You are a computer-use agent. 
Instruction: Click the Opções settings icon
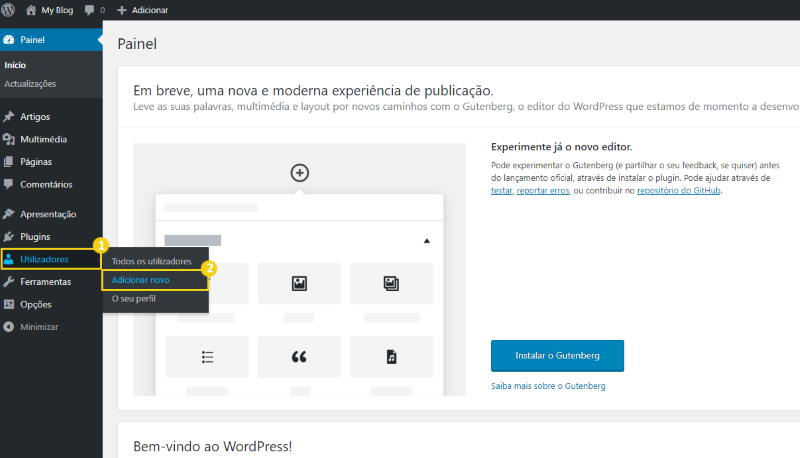pyautogui.click(x=9, y=304)
